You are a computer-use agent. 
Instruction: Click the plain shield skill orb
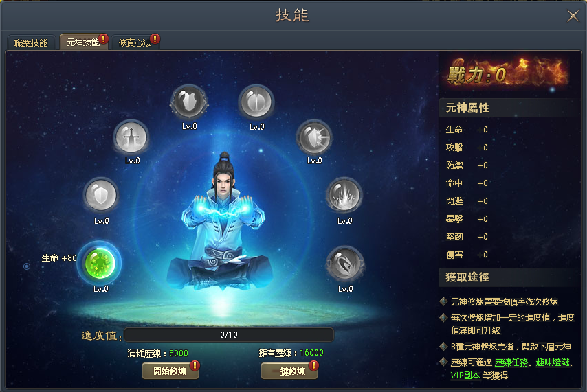[101, 196]
